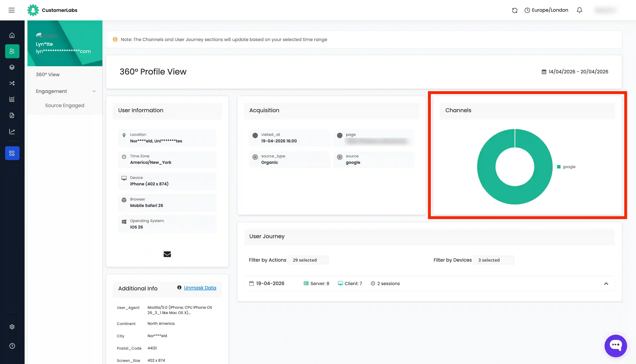Click the Server: 8 count
The image size is (636, 364).
pyautogui.click(x=316, y=283)
